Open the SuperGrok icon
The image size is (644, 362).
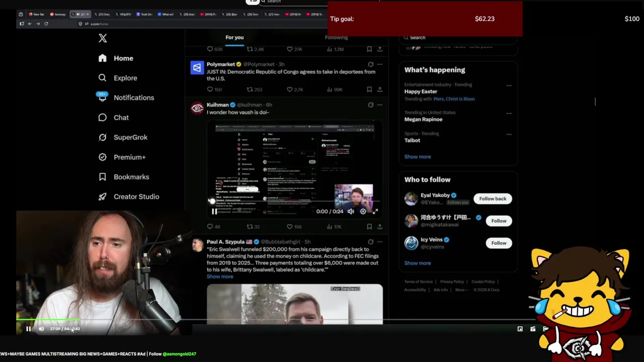click(103, 137)
